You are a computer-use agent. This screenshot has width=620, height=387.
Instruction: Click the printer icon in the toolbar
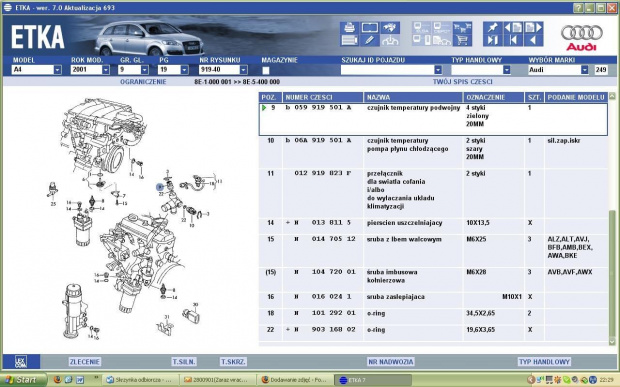[350, 28]
